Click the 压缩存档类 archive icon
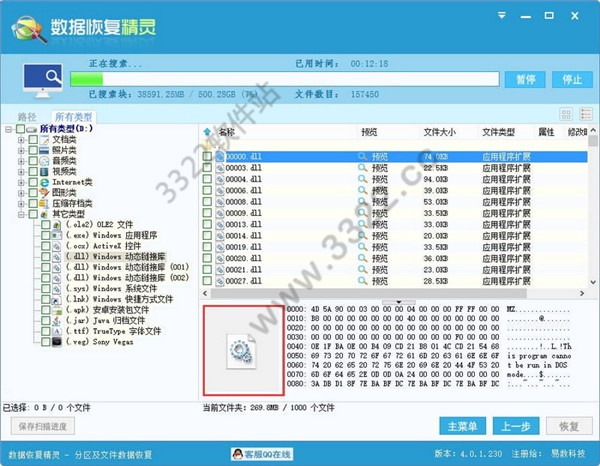 pos(44,203)
